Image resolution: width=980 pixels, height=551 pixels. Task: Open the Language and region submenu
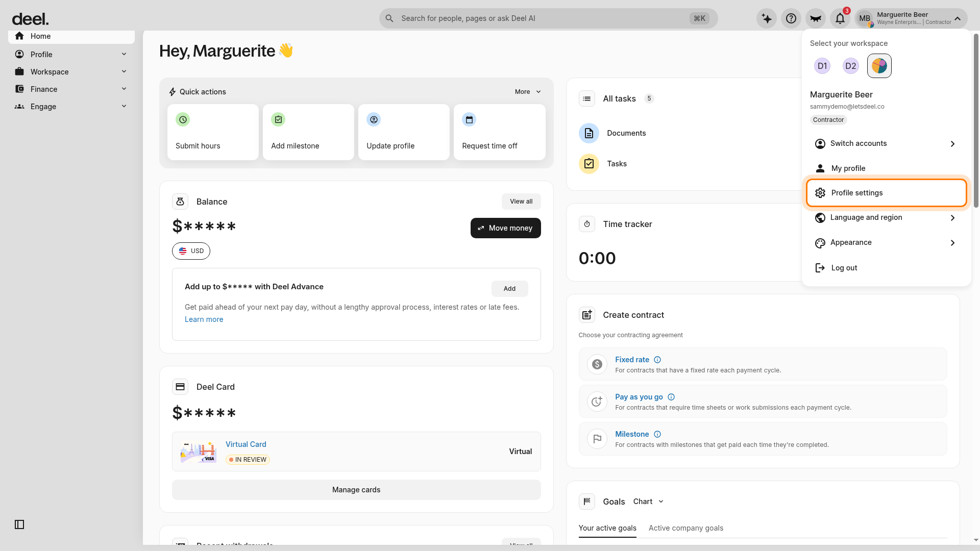(x=886, y=217)
